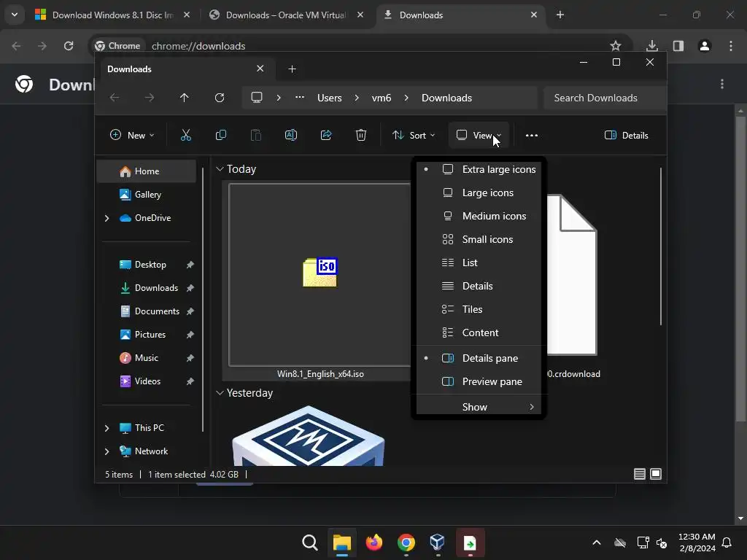
Task: Click the forward arrow in File Explorer
Action: click(150, 98)
